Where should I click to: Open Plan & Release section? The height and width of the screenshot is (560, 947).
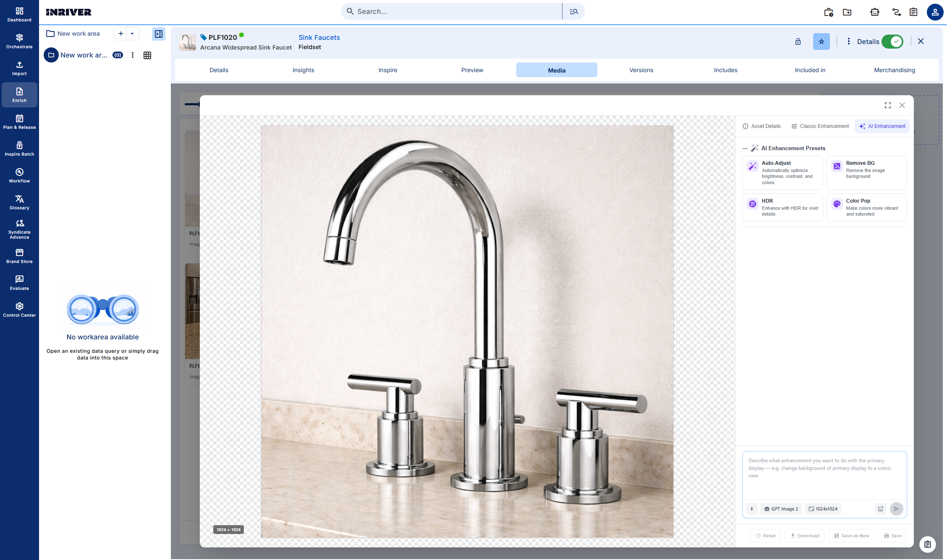pos(19,122)
